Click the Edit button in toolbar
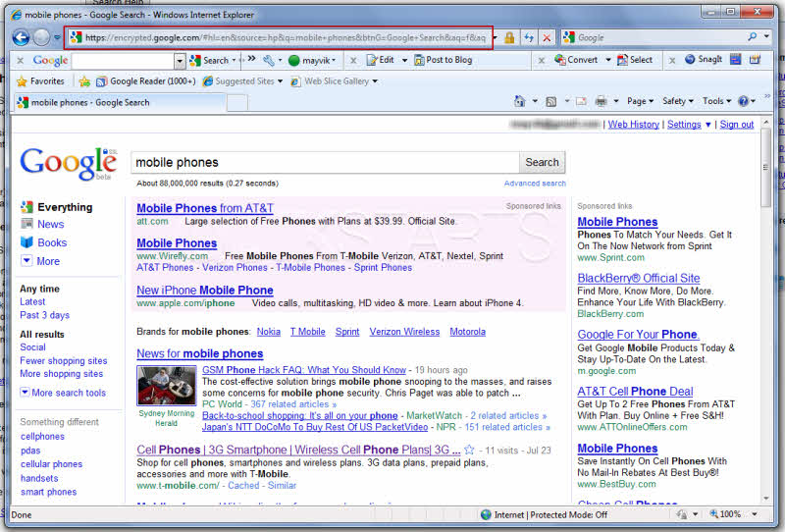The height and width of the screenshot is (532, 785). pyautogui.click(x=381, y=60)
